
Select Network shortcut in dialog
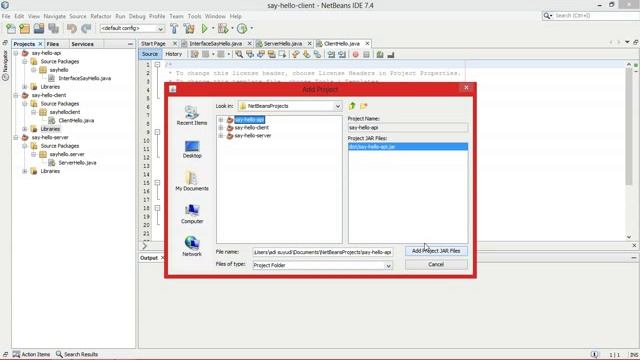click(x=192, y=246)
